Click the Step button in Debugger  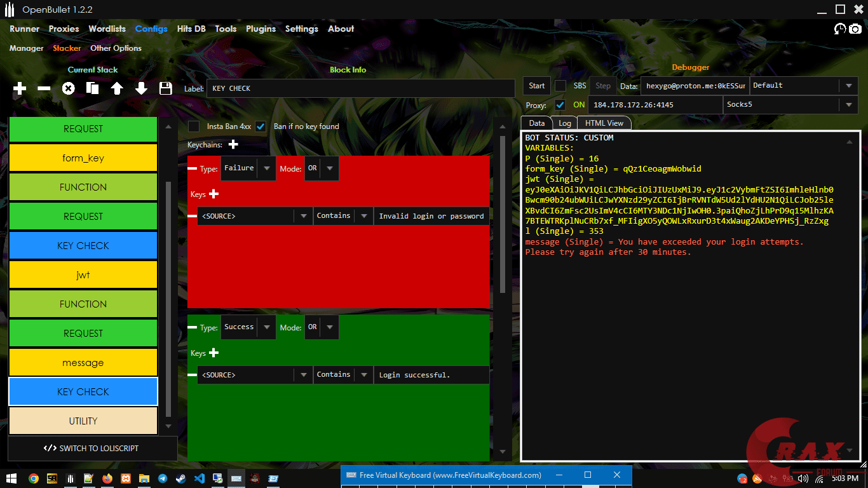coord(603,86)
